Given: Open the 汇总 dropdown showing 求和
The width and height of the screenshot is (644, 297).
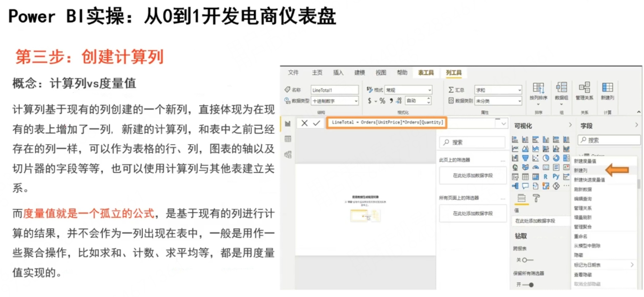Looking at the screenshot, I should coord(498,90).
